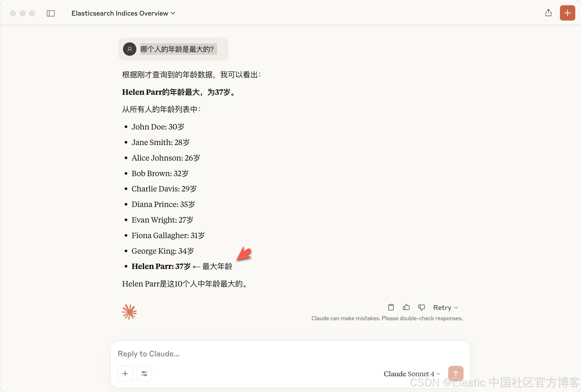This screenshot has height=392, width=581.
Task: Copy the response with clipboard icon
Action: tap(391, 307)
